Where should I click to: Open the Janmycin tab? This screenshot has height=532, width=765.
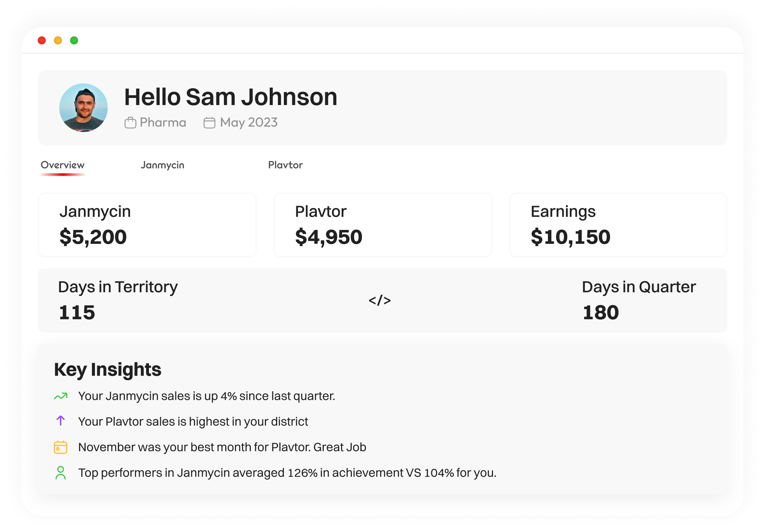162,165
